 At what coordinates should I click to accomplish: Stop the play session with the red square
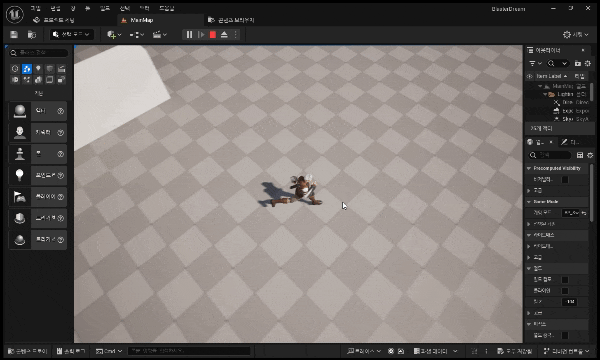[213, 35]
